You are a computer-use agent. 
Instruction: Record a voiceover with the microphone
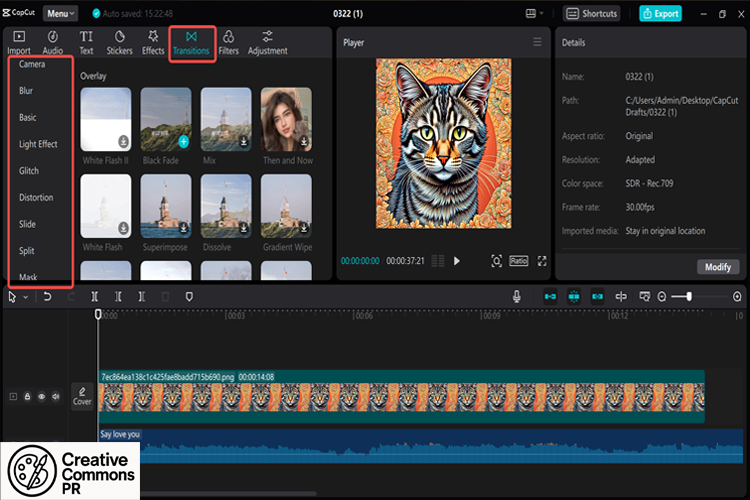pos(517,297)
